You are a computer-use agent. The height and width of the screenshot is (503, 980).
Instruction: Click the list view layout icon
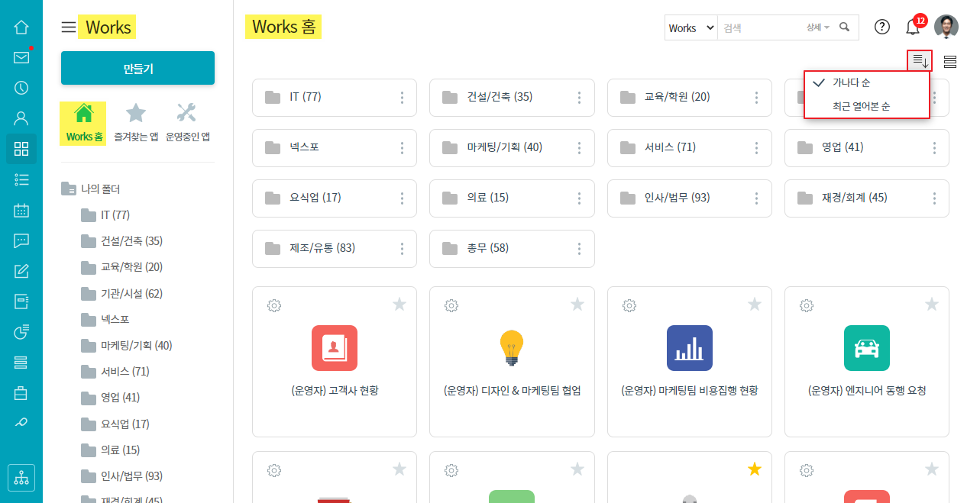pos(950,62)
